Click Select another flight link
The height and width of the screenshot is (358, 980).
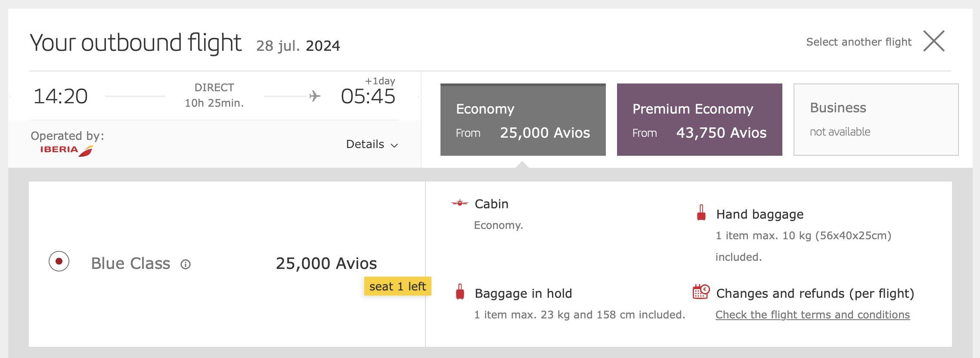(859, 42)
